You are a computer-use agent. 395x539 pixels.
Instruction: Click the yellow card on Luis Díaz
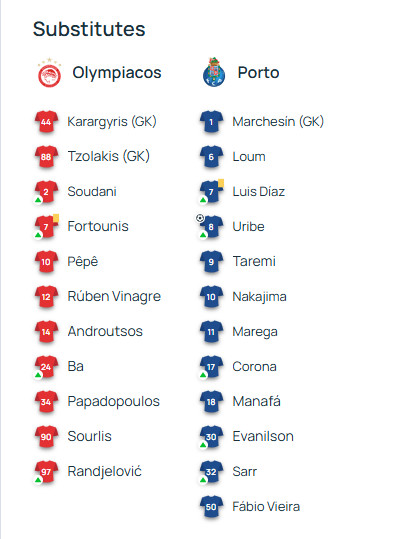coord(221,183)
